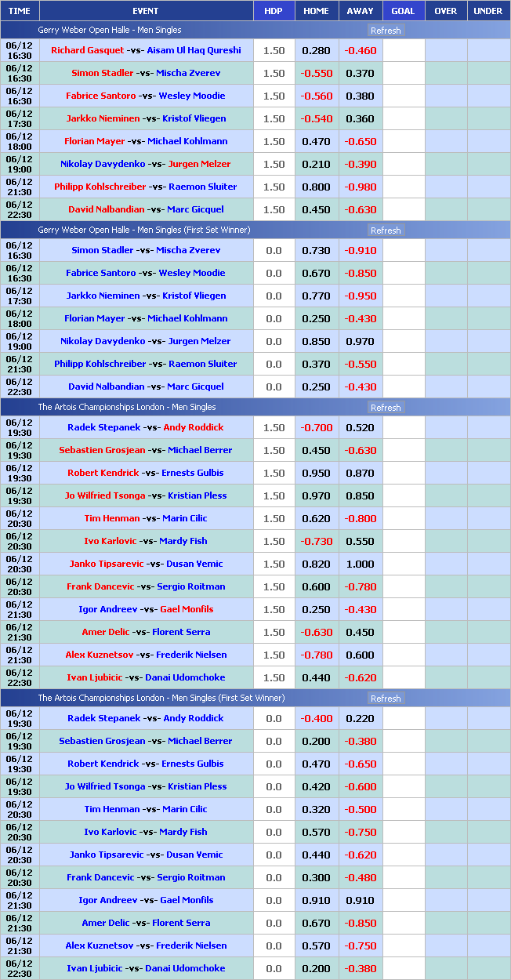Refresh the Artois Championships First Set Winner section

[385, 699]
